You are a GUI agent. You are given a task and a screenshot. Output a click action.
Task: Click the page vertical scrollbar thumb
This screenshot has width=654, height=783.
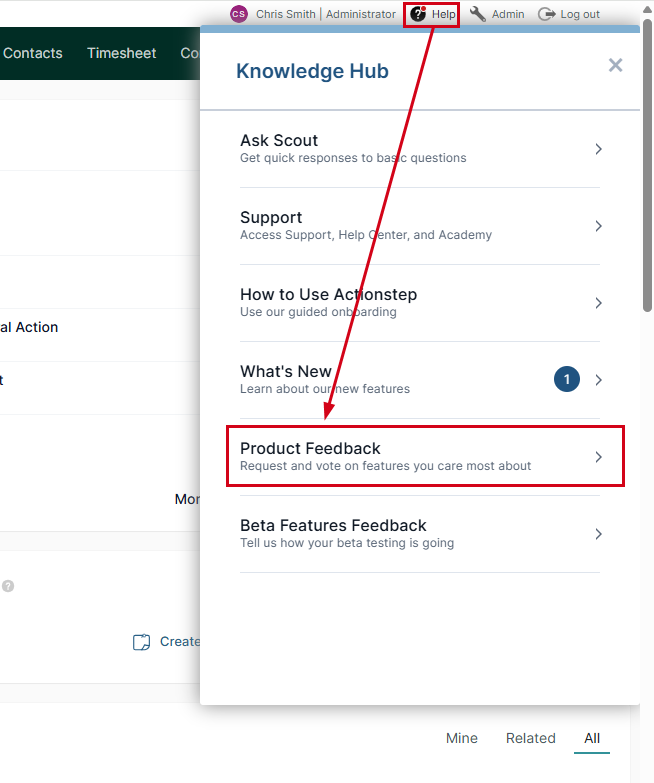pyautogui.click(x=647, y=165)
